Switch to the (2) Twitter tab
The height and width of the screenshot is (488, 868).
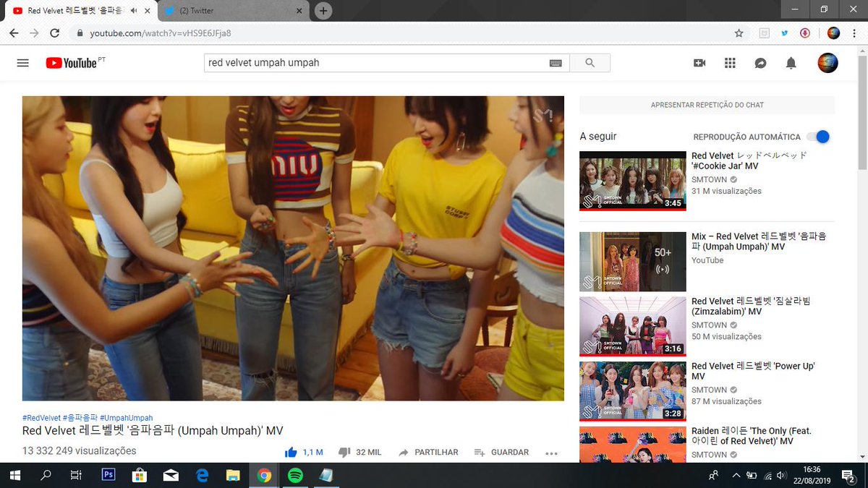[232, 11]
